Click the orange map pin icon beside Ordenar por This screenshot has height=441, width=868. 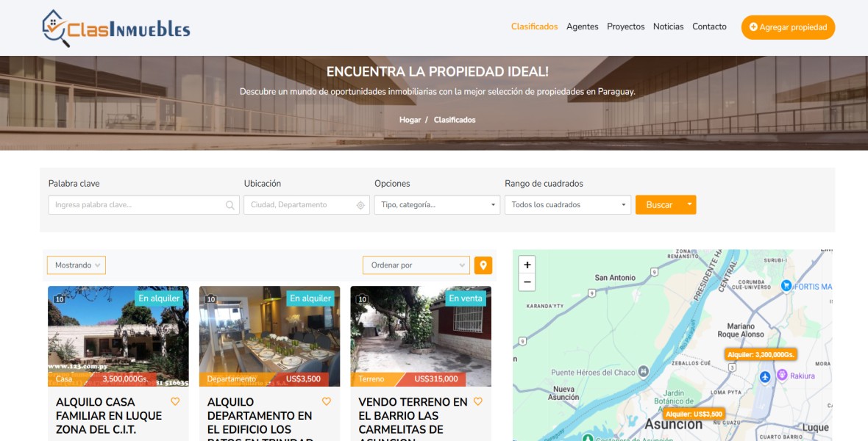pyautogui.click(x=483, y=265)
